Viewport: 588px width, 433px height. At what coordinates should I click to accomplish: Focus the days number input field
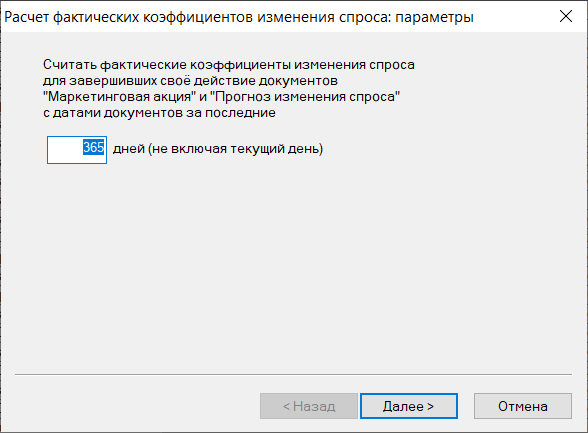click(77, 150)
